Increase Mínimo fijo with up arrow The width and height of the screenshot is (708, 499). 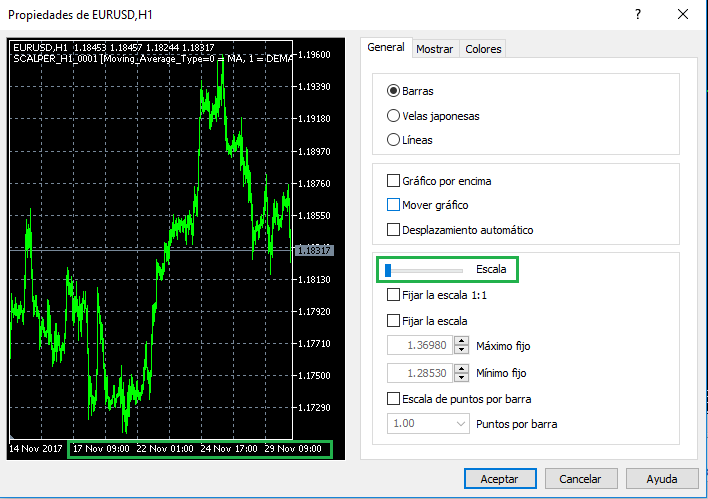(x=461, y=369)
